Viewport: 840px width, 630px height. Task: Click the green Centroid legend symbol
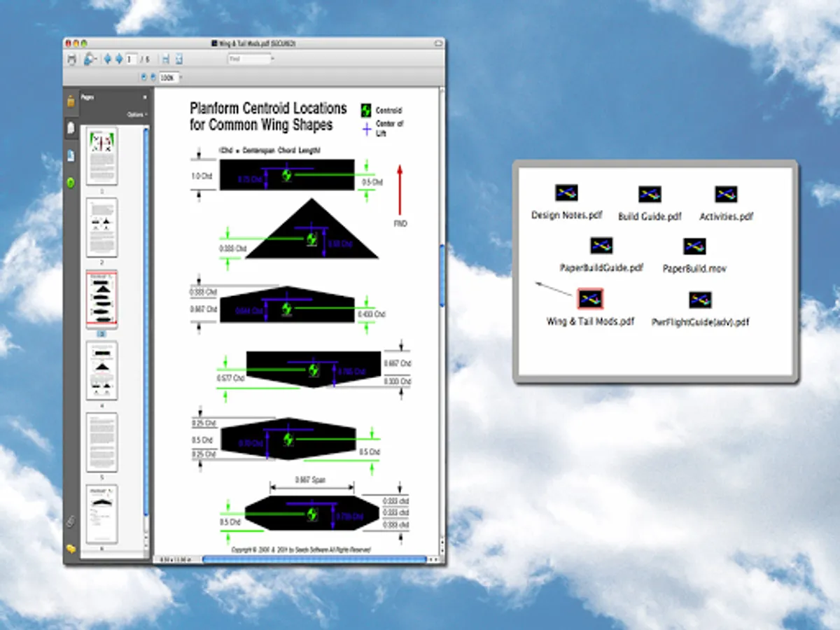(365, 110)
